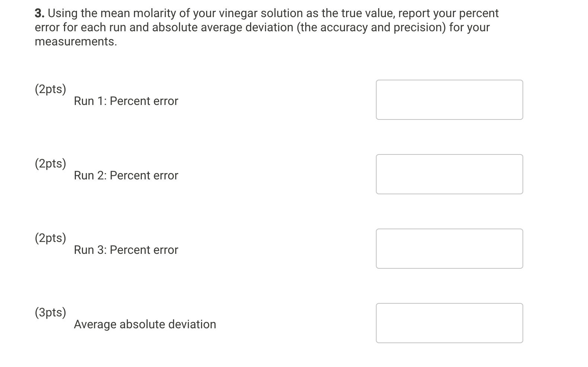
Task: Click the Run 1: Percent error label
Action: pyautogui.click(x=126, y=101)
